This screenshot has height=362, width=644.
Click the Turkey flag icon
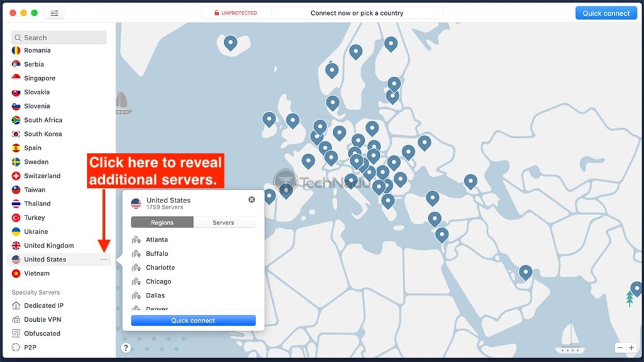coord(16,218)
